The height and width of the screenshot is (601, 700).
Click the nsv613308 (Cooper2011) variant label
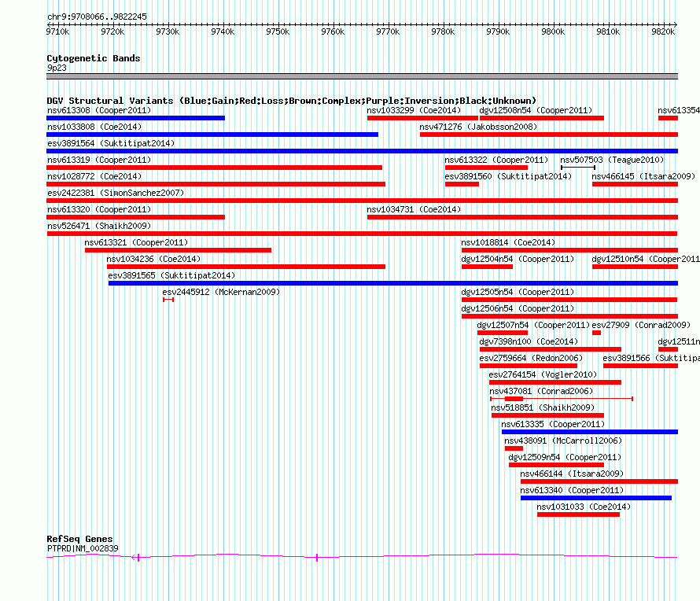pos(99,110)
